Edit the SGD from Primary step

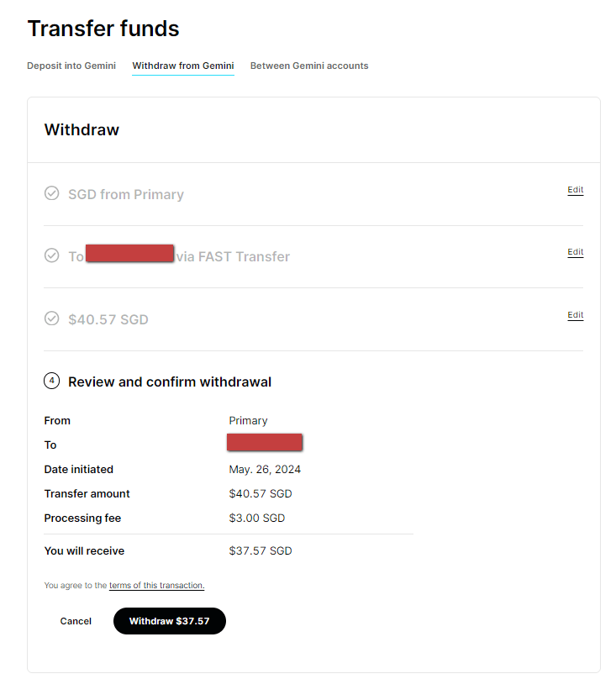point(575,190)
